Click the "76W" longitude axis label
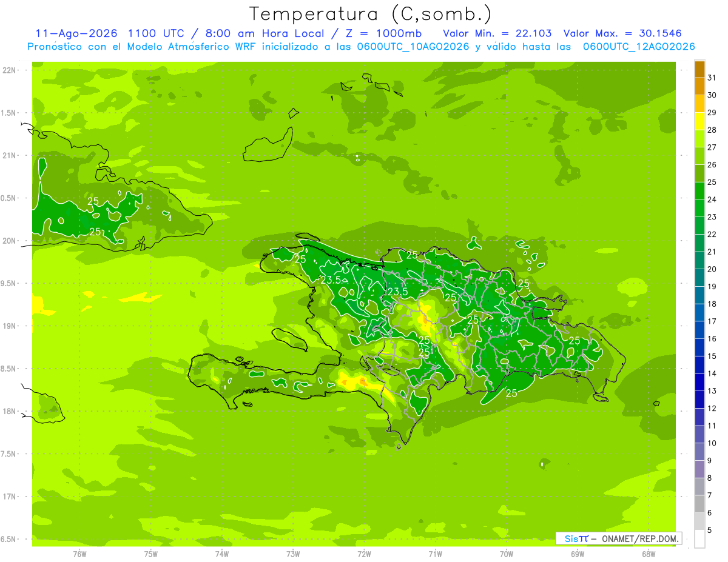 coord(79,554)
